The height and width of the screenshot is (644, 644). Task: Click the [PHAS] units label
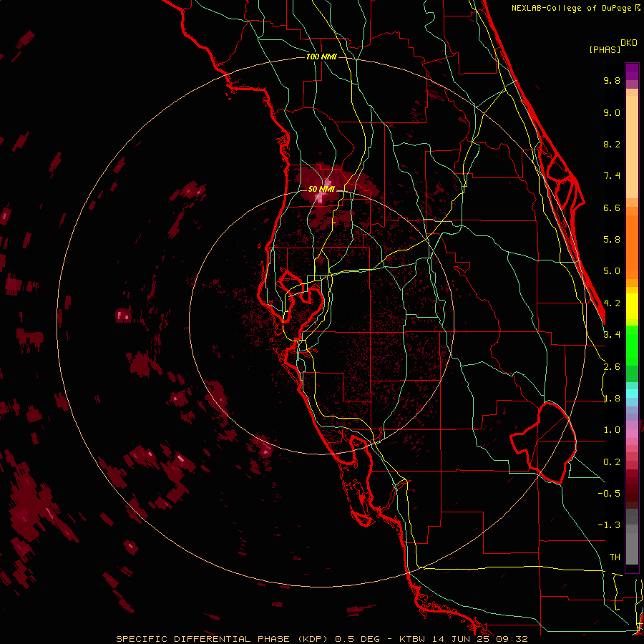605,49
